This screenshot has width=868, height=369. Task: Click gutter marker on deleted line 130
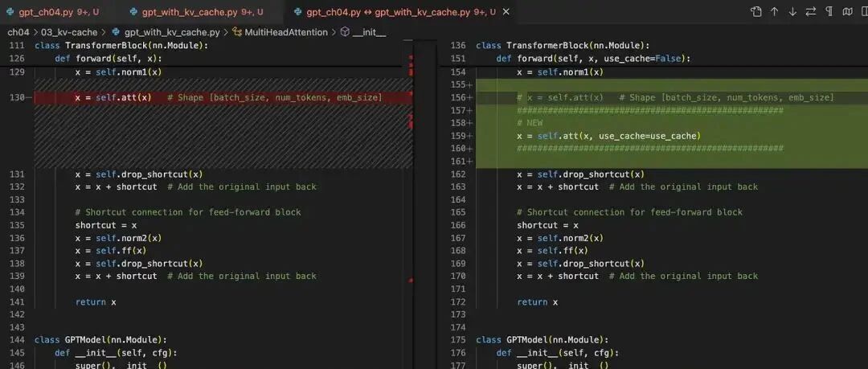tap(28, 97)
